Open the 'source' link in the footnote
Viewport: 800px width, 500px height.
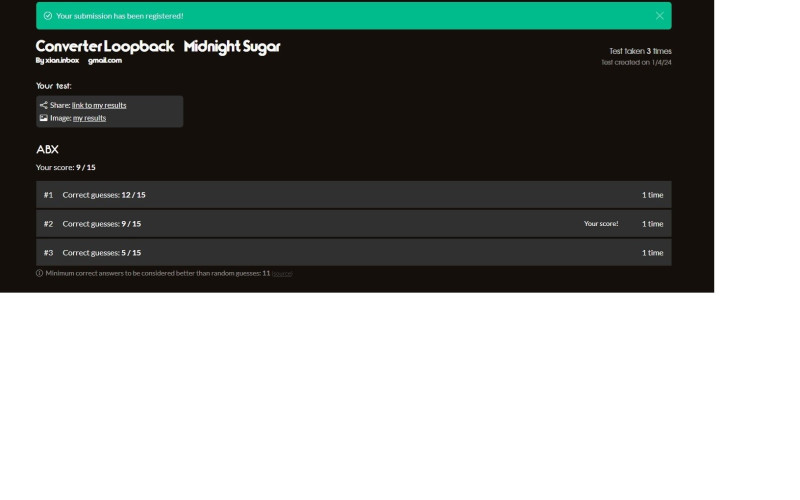coord(282,273)
